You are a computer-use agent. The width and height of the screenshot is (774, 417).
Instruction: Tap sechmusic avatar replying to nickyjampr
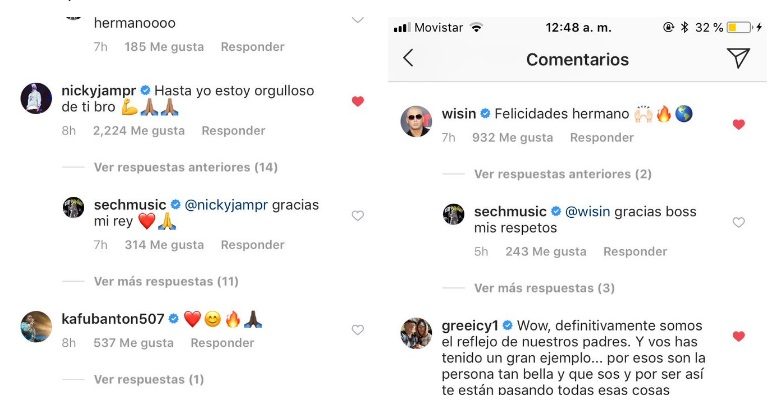click(x=74, y=208)
